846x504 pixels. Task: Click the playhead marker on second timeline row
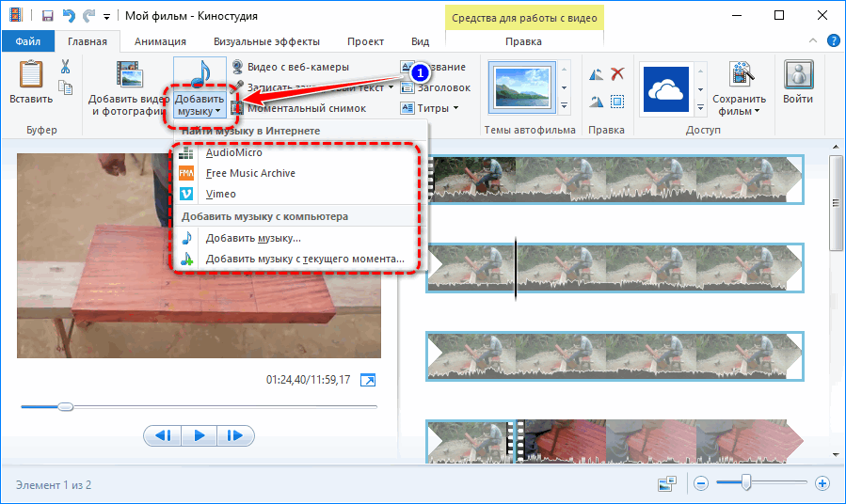click(x=516, y=268)
